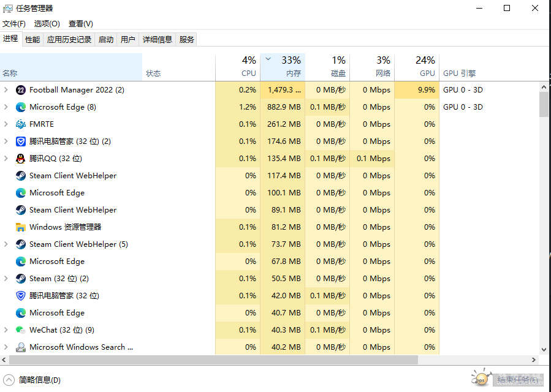
Task: Click the Steam Client WebHelper (5) icon
Action: [21, 244]
